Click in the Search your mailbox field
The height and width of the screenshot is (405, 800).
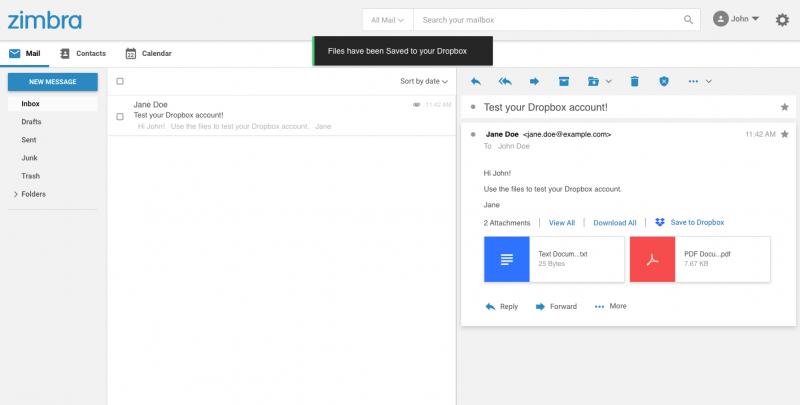click(551, 20)
